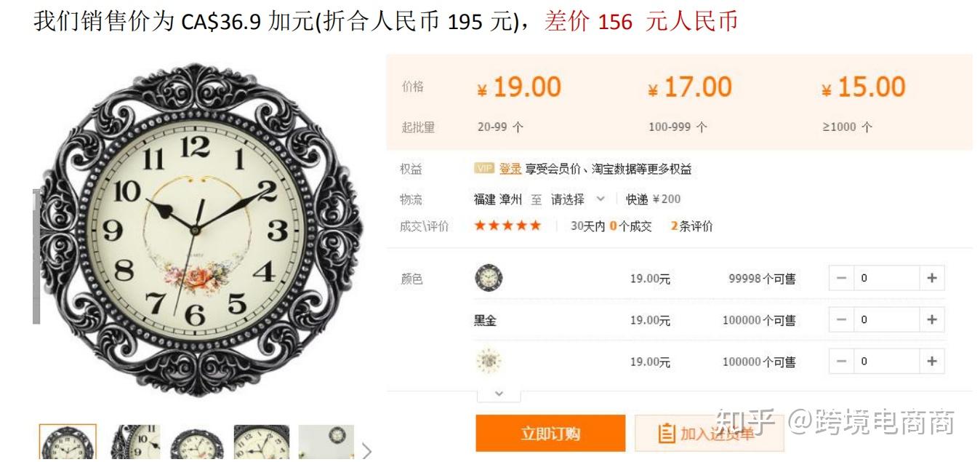
Task: Click the 立即订购 button
Action: click(550, 434)
